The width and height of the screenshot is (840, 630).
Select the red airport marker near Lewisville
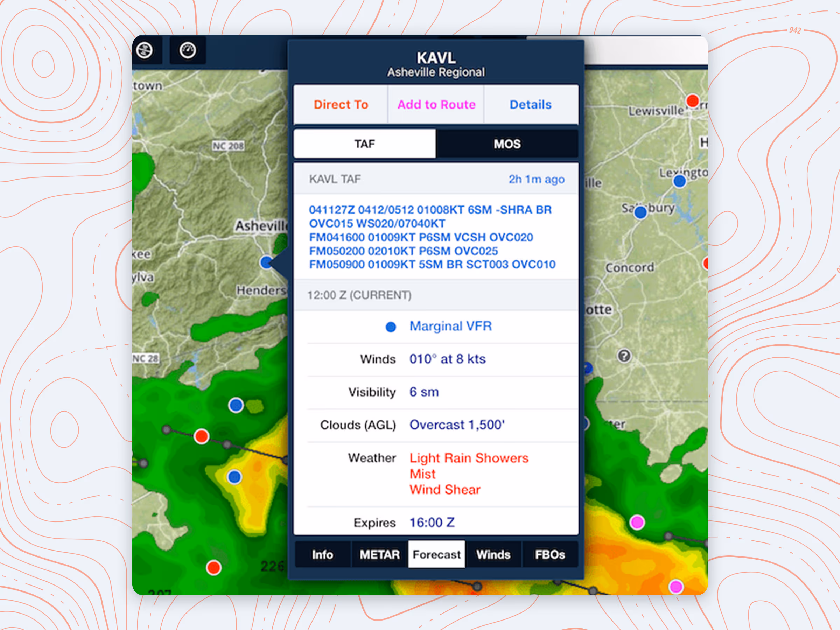pos(693,101)
